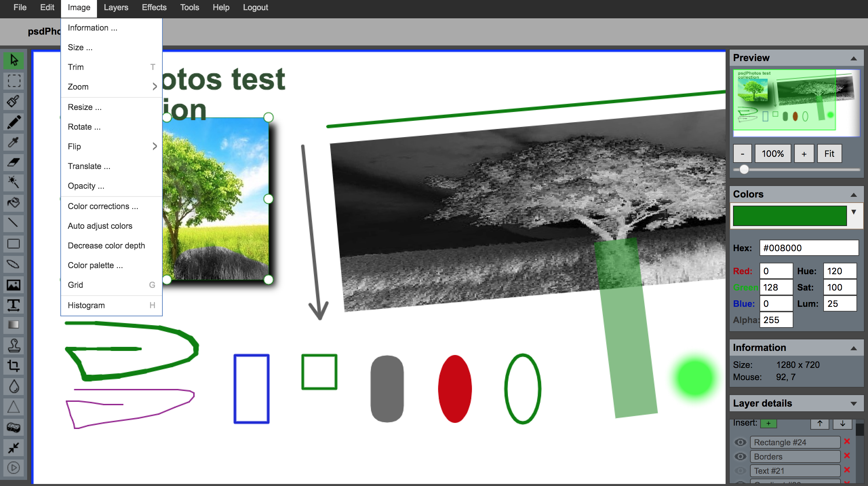Select the Text tool
Viewport: 868px width, 486px height.
14,305
